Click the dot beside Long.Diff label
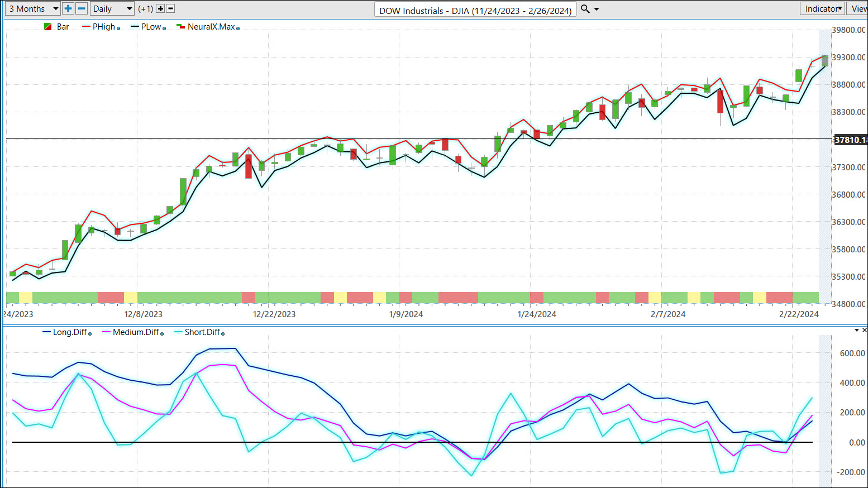The width and height of the screenshot is (868, 488). 90,334
